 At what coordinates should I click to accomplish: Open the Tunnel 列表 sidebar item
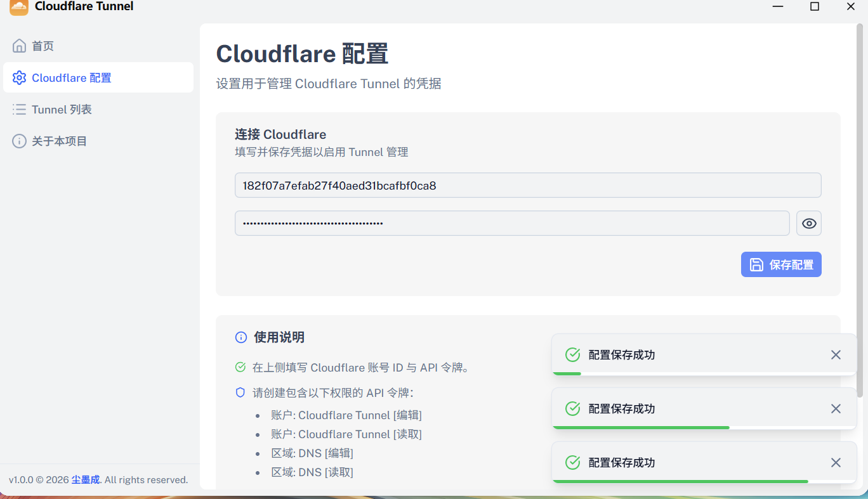[x=62, y=110]
